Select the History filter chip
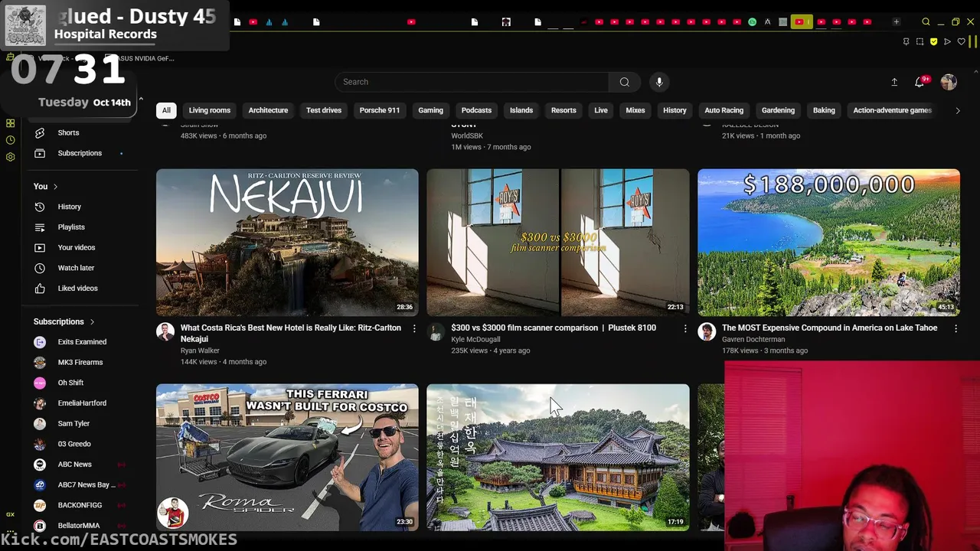 click(x=675, y=110)
